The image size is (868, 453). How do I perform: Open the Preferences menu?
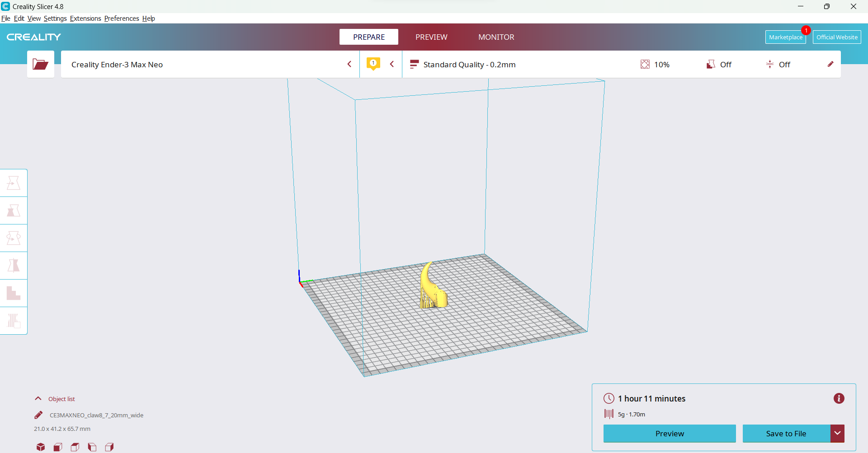click(122, 19)
